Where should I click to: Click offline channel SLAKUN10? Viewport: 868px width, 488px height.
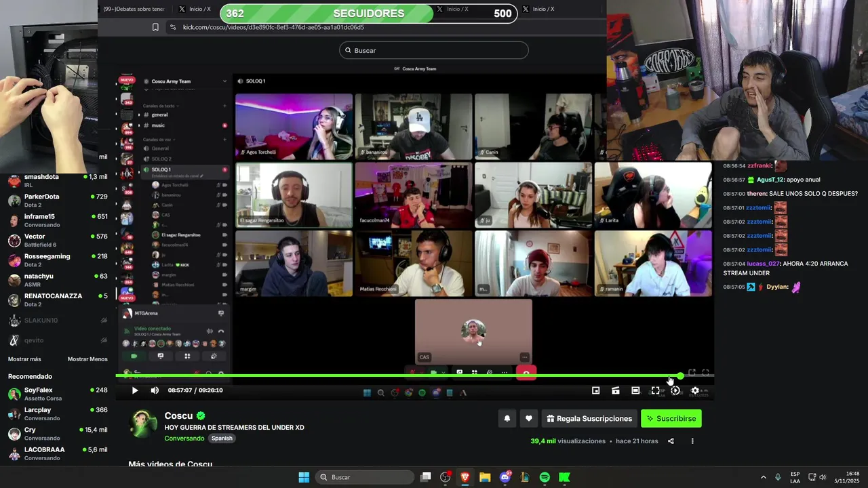coord(58,320)
